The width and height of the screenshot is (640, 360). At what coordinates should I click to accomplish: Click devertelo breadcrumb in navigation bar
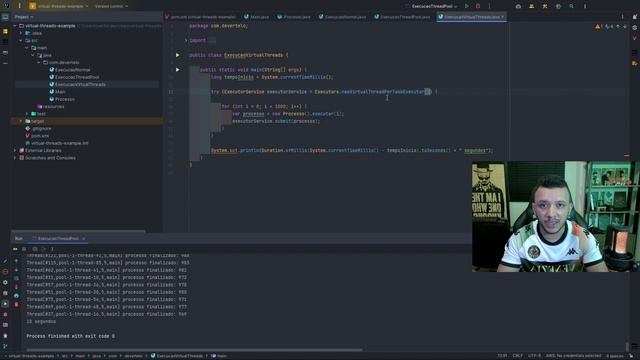133,356
